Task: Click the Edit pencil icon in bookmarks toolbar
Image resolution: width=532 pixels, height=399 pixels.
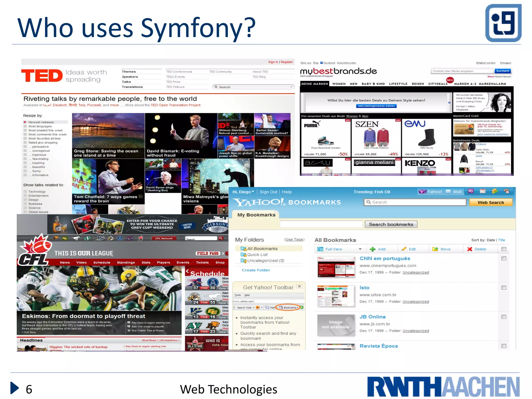Action: 404,249
